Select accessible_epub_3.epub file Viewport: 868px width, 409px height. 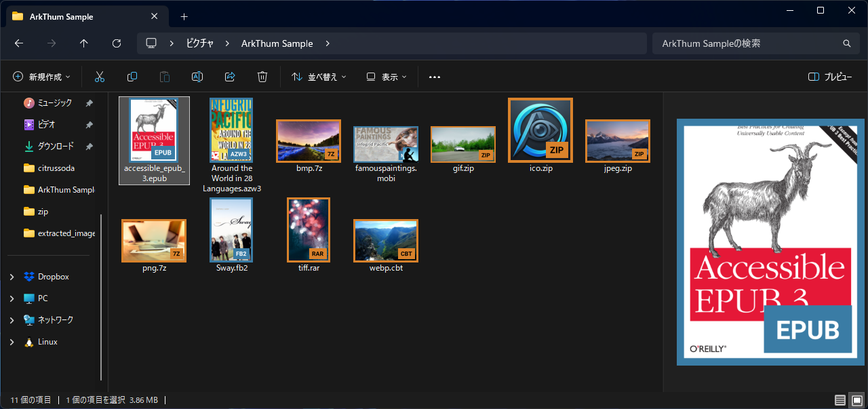click(154, 140)
